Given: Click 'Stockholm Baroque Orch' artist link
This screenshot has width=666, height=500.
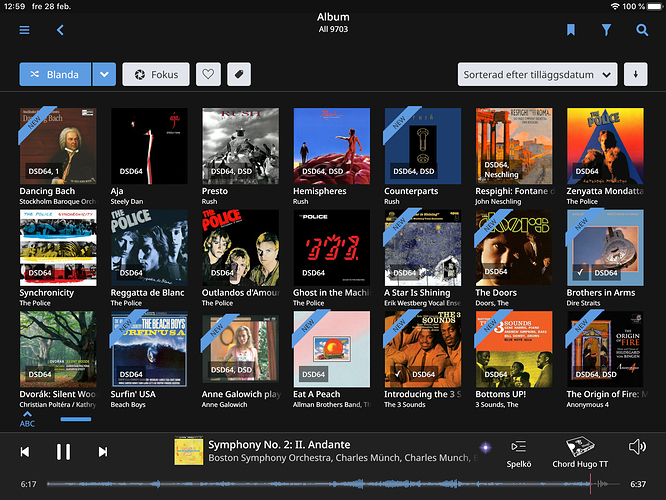Looking at the screenshot, I should coord(58,201).
